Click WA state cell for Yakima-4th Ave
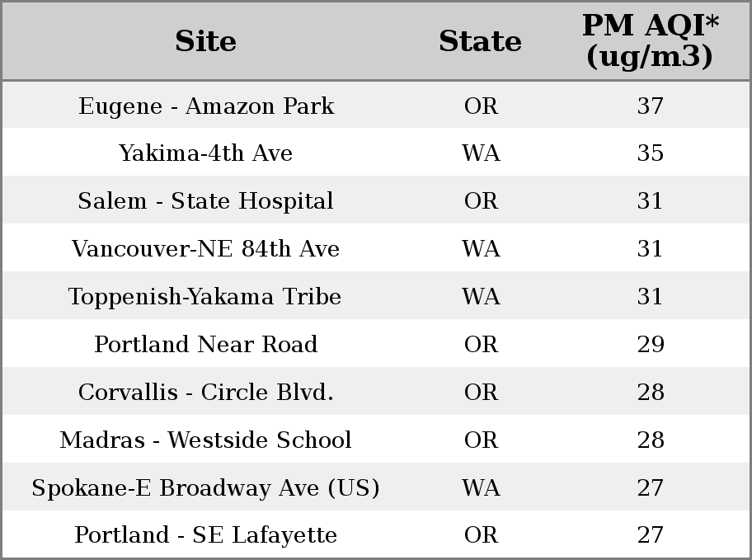 (x=481, y=153)
